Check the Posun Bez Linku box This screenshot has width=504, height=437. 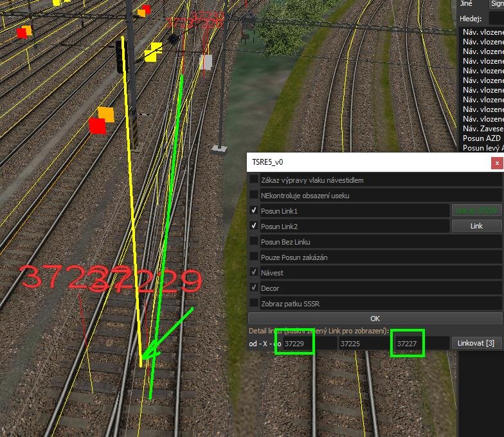pyautogui.click(x=255, y=241)
